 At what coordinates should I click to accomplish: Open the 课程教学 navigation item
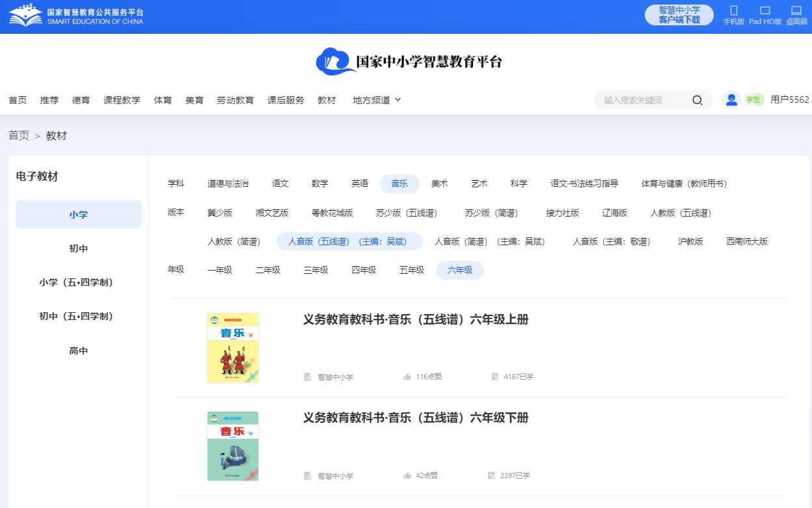click(x=122, y=100)
